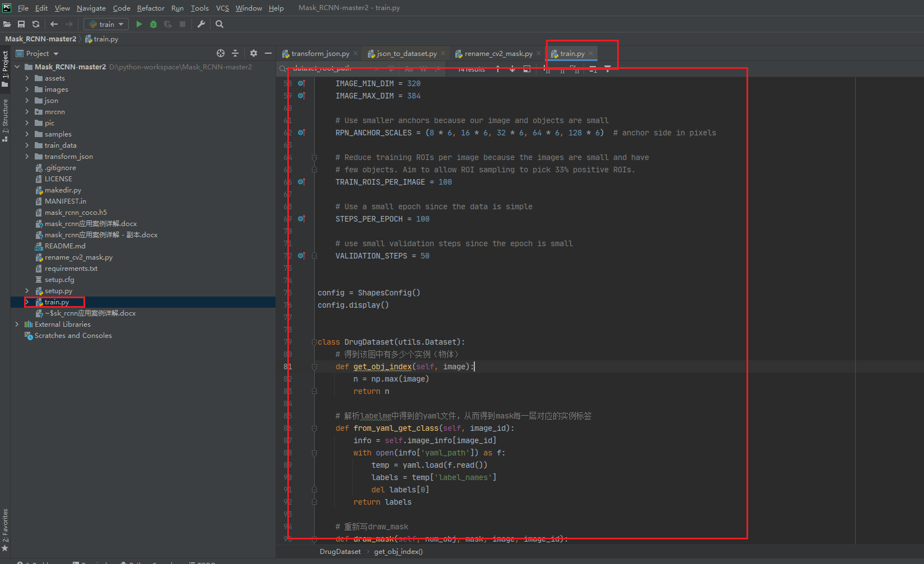Viewport: 924px width, 564px height.
Task: Expand the train_data folder
Action: 27,145
